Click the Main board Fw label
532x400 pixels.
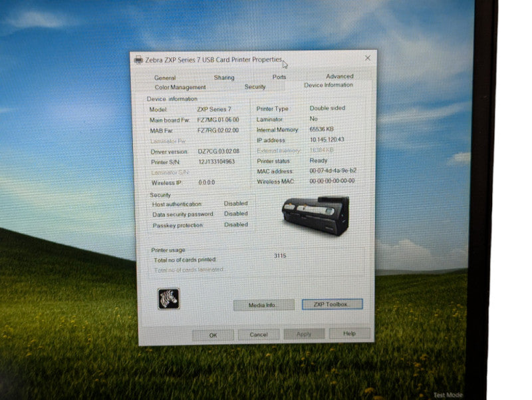(170, 120)
